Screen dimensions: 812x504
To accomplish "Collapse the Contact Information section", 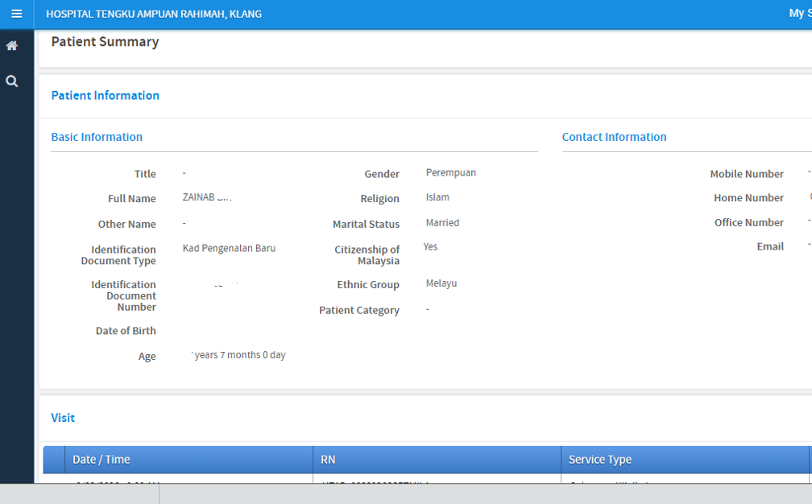I will [x=614, y=137].
